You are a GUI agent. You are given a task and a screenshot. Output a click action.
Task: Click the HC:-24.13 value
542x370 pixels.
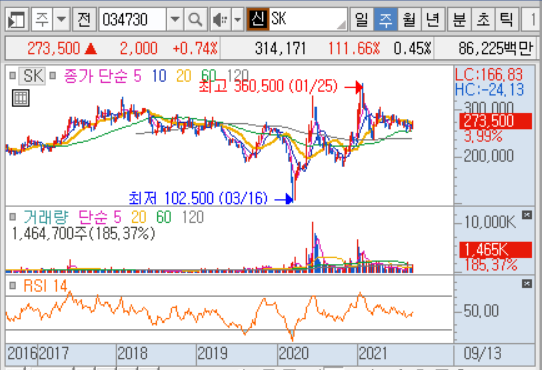coord(489,90)
